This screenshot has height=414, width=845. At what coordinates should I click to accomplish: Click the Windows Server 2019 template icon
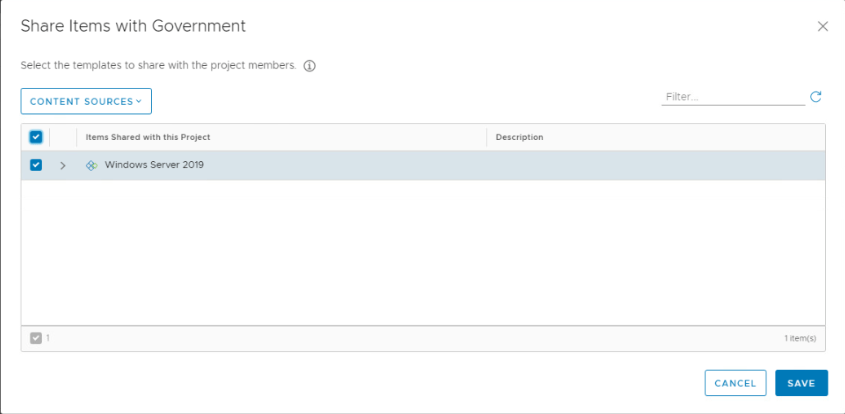coord(91,165)
